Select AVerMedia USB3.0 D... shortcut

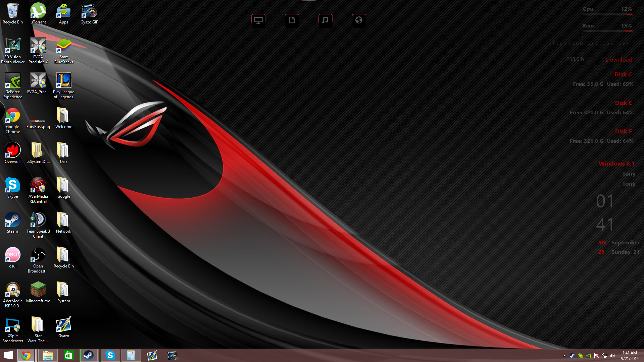click(13, 295)
